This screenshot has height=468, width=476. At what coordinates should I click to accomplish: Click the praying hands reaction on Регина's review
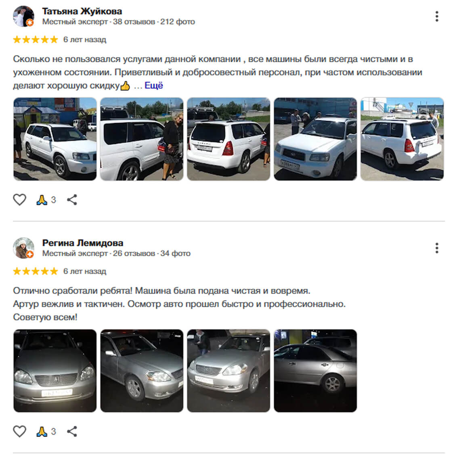[42, 432]
